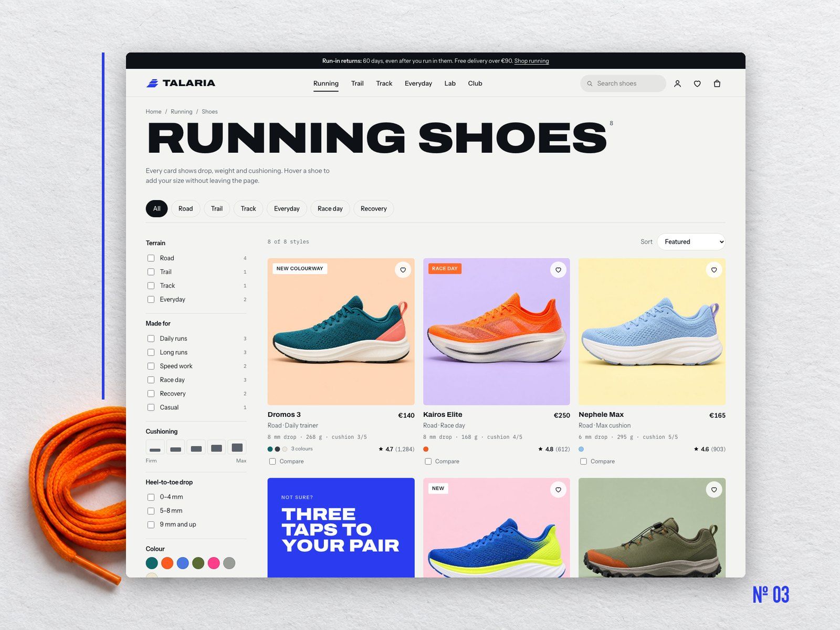Open the Running breadcrumb link
This screenshot has height=630, width=840.
coord(182,112)
